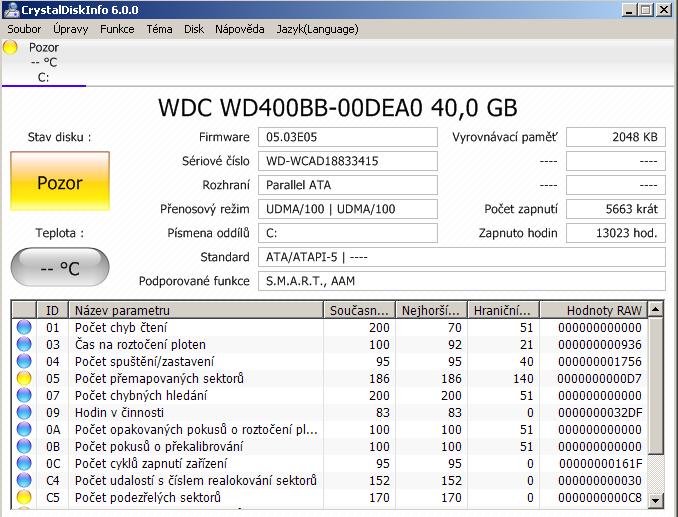678x517 pixels.
Task: Click the Hraniční... column header
Action: coord(503,310)
